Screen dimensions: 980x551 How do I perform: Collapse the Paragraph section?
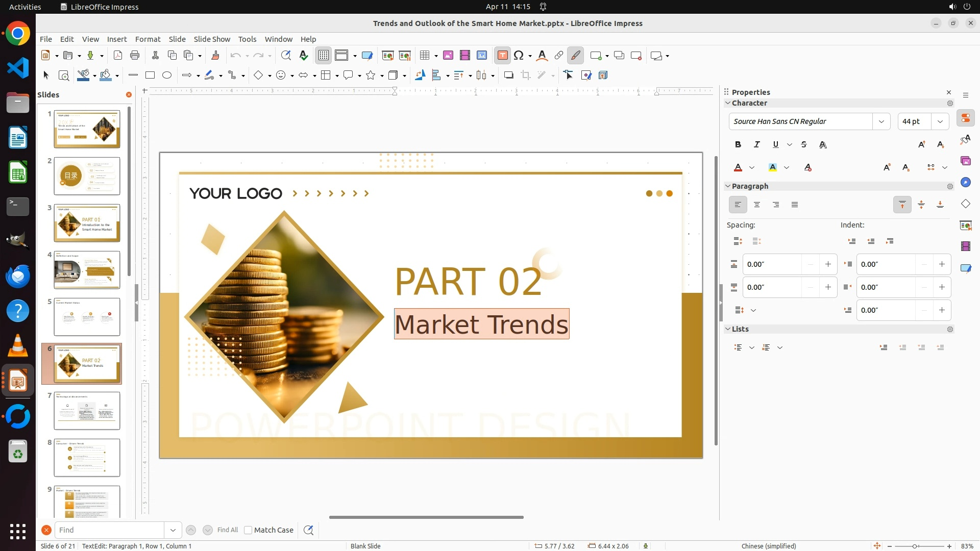coord(728,186)
